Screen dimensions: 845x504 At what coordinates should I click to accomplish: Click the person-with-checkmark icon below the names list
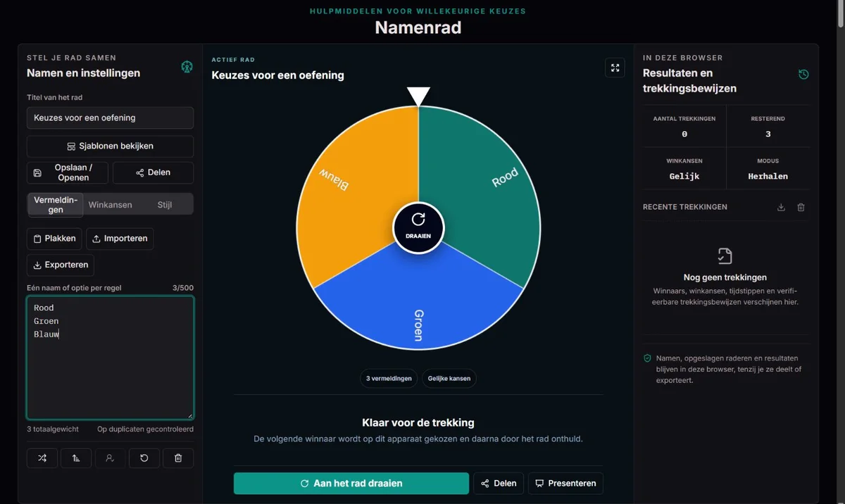coord(110,458)
